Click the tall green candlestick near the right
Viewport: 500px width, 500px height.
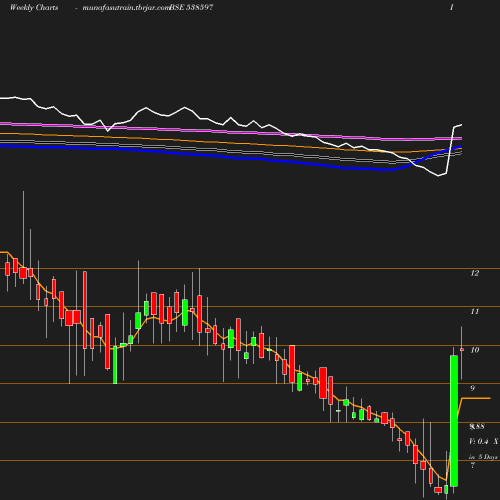pos(454,421)
